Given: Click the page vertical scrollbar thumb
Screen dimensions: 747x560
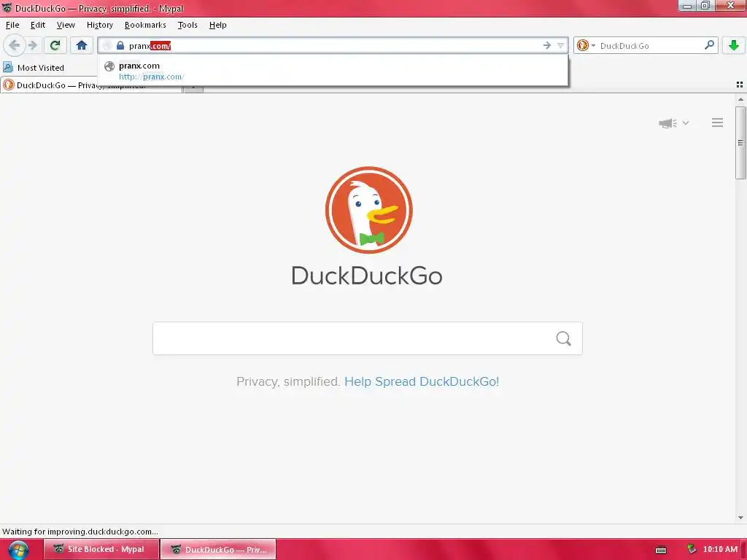Looking at the screenshot, I should [x=740, y=143].
